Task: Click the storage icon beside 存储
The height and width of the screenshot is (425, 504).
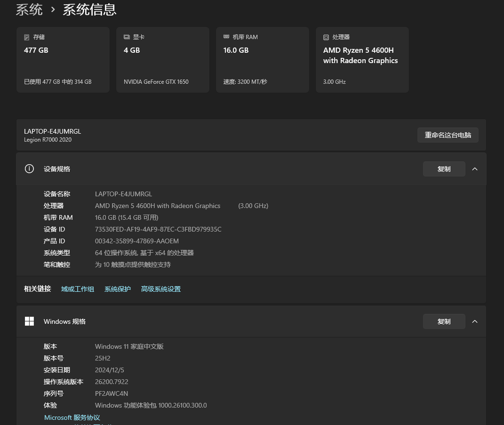Action: [x=26, y=37]
